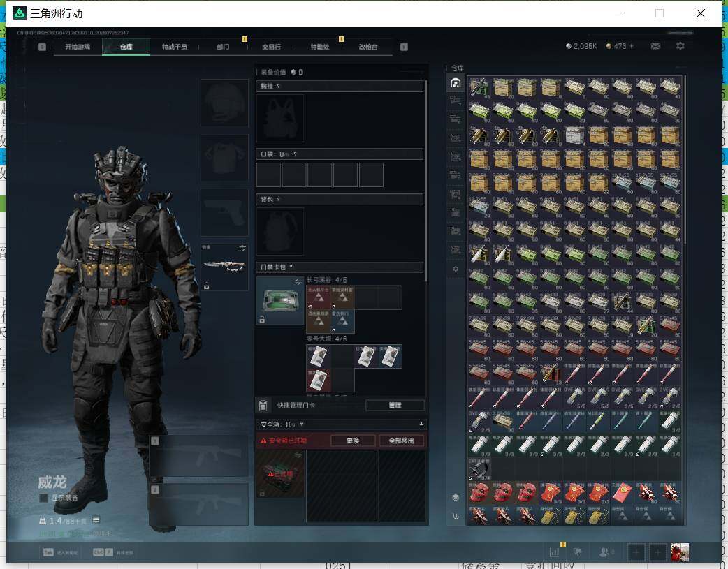Image resolution: width=728 pixels, height=569 pixels.
Task: Click the 2,095K currency balance
Action: 581,46
